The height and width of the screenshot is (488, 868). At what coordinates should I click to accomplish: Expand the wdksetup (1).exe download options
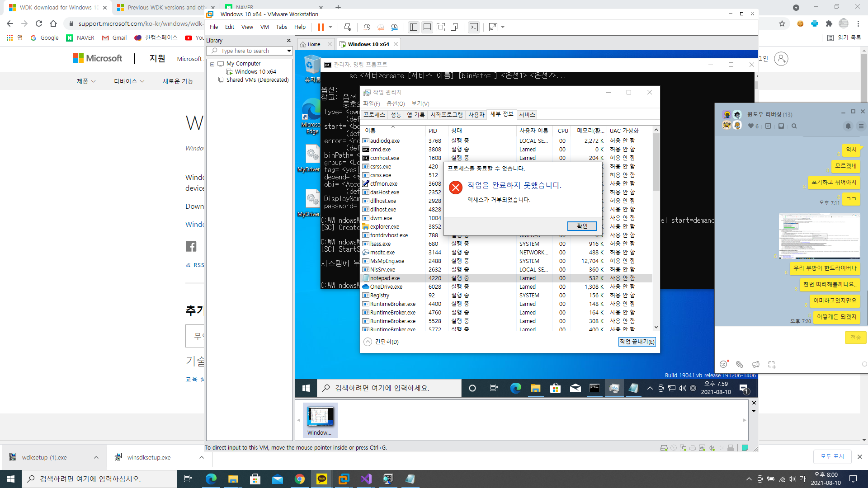click(96, 457)
